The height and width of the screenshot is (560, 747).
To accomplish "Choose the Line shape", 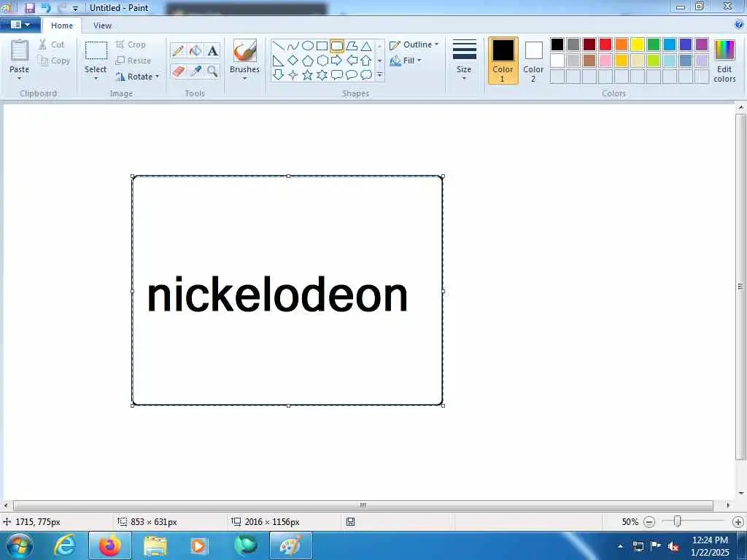I will 279,46.
